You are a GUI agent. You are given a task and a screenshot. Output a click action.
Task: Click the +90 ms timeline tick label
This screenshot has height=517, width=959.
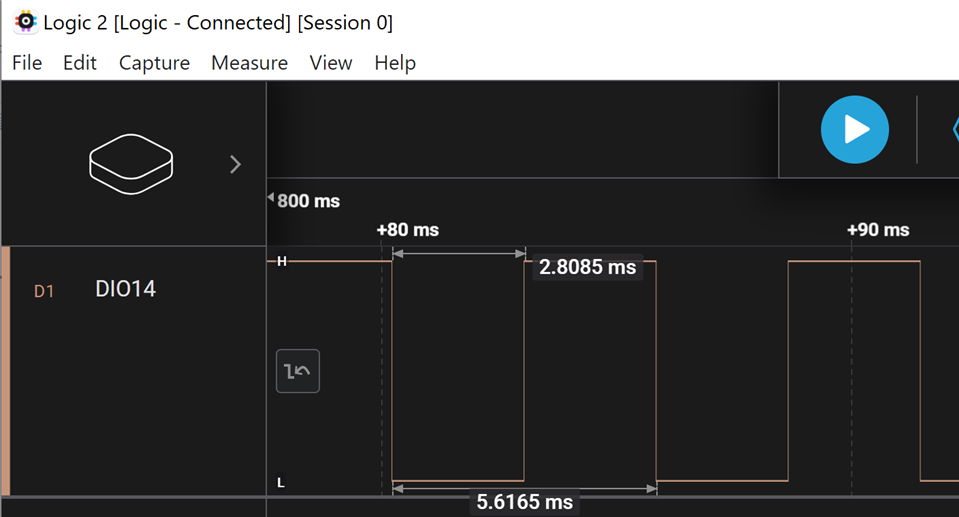click(x=878, y=230)
